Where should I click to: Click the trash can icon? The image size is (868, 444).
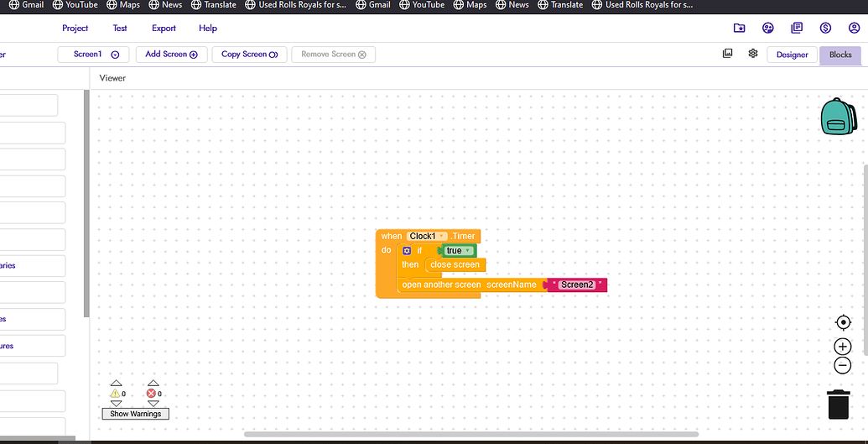click(839, 404)
